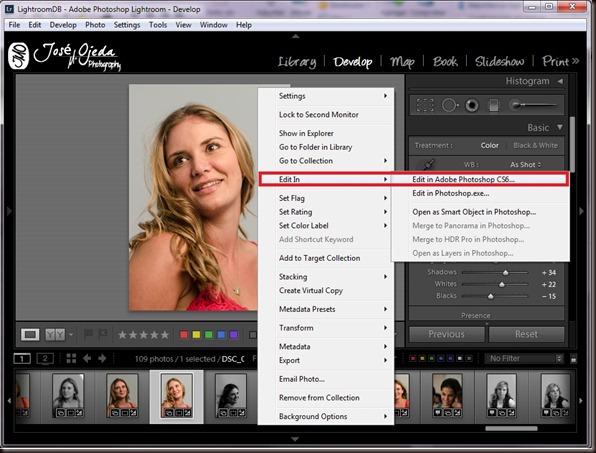596x453 pixels.
Task: Open the WB As Shot dropdown
Action: [x=525, y=165]
